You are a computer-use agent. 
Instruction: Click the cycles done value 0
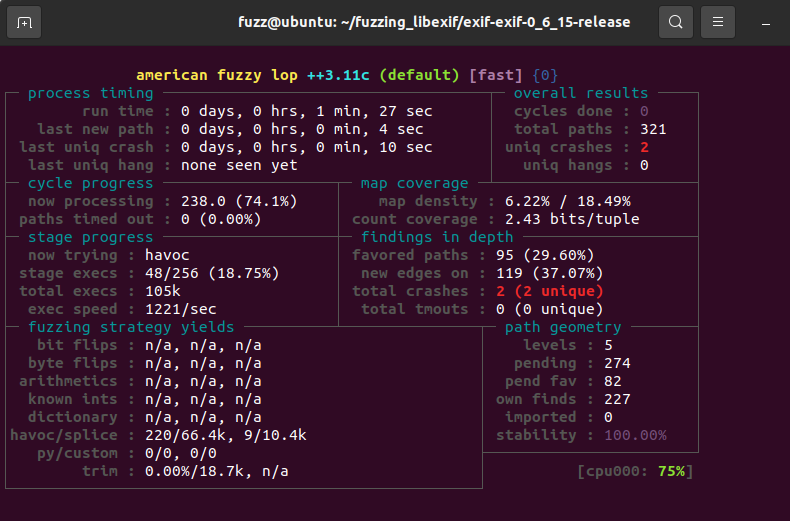644,111
